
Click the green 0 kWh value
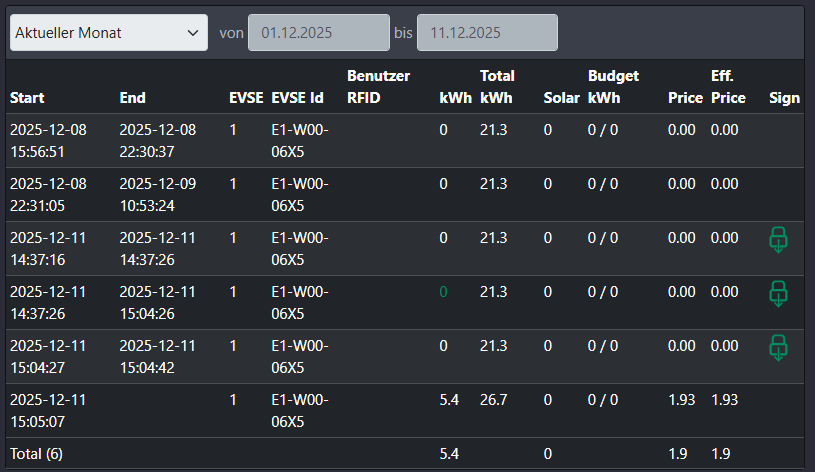click(443, 292)
